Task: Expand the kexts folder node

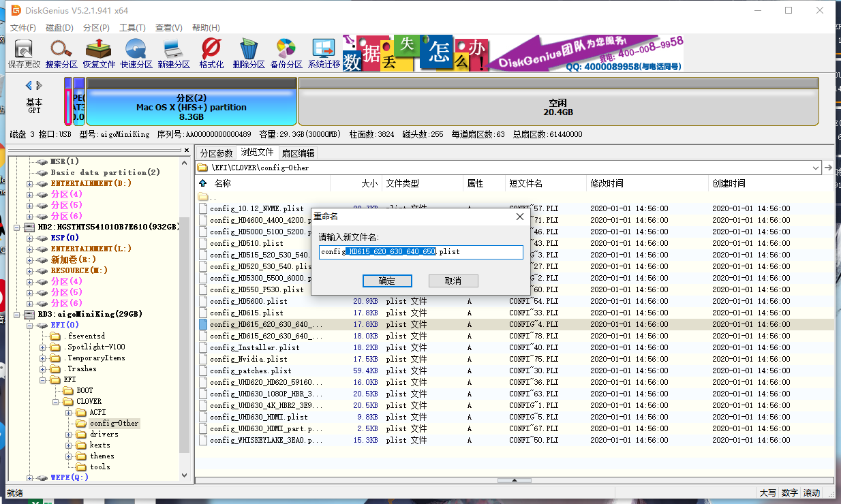Action: [x=68, y=445]
